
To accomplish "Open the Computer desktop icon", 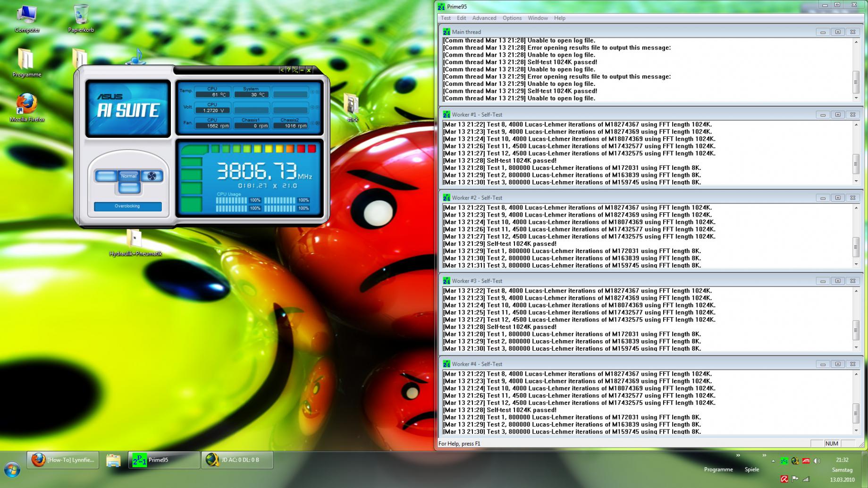I will (x=27, y=18).
